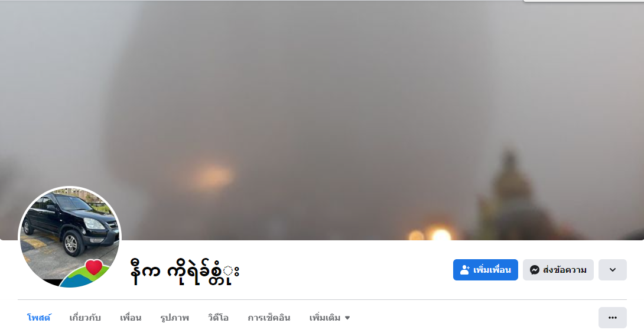The image size is (644, 333).
Task: Click the Messenger icon beside ส่งข้อความ
Action: pyautogui.click(x=534, y=270)
